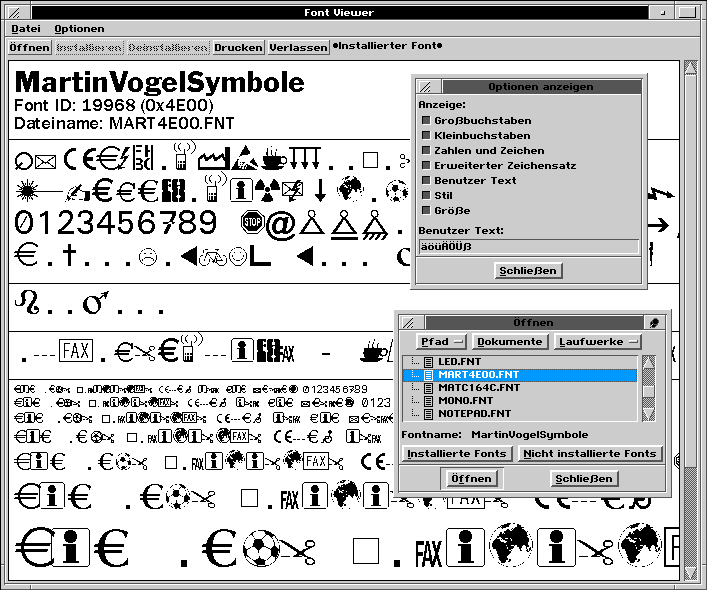Click the greyed-out Installieren toolbar button
Viewport: 707px width, 590px height.
pos(89,47)
